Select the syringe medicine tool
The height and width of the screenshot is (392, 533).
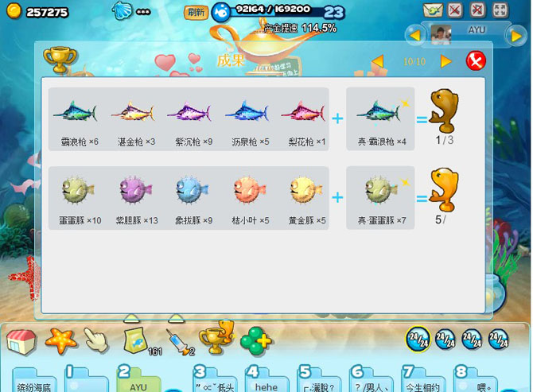coord(178,341)
